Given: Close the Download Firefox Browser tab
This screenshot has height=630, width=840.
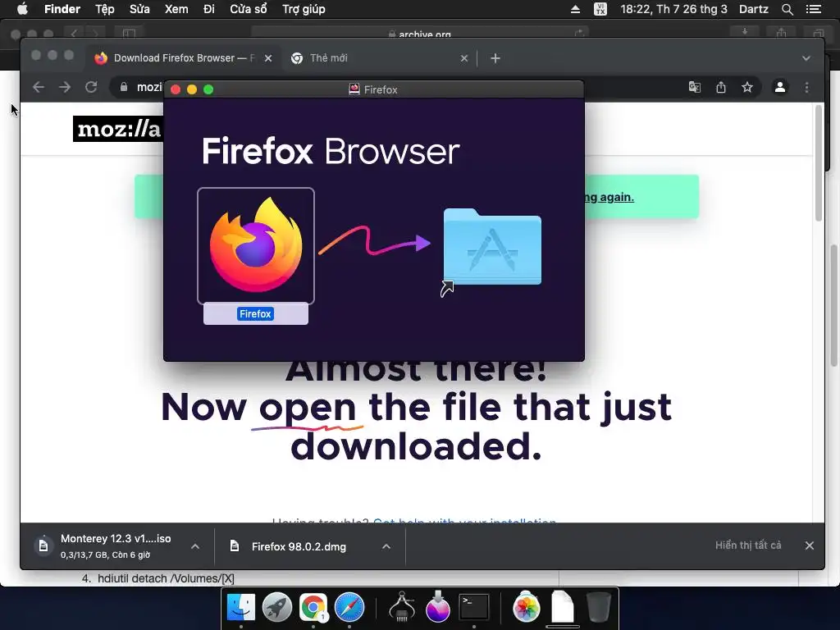Looking at the screenshot, I should coord(268,58).
